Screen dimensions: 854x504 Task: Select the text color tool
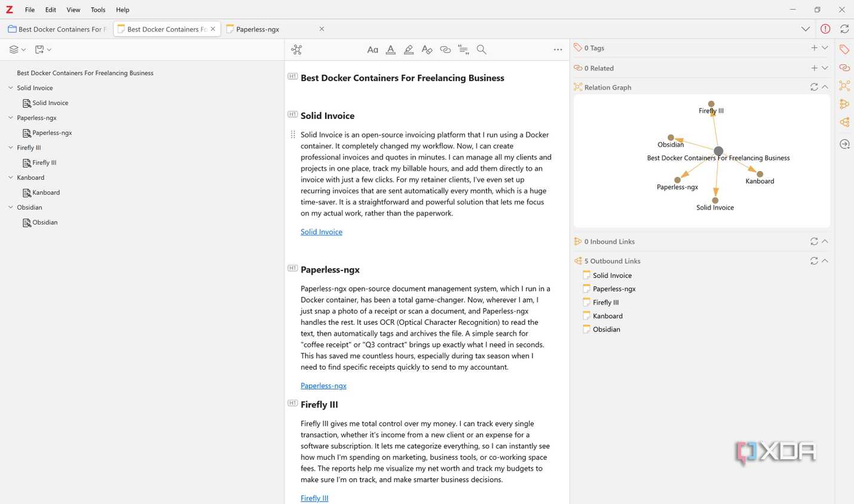coord(390,50)
